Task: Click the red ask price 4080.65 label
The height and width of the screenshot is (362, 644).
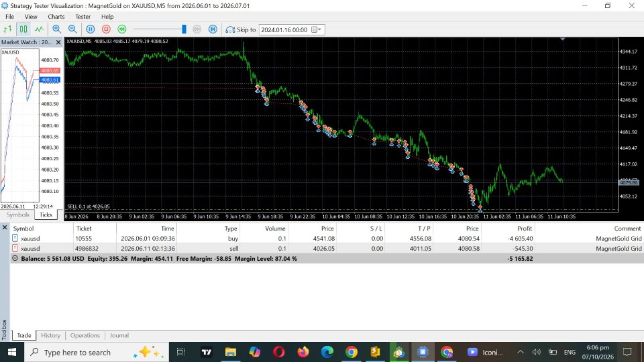Action: click(50, 70)
